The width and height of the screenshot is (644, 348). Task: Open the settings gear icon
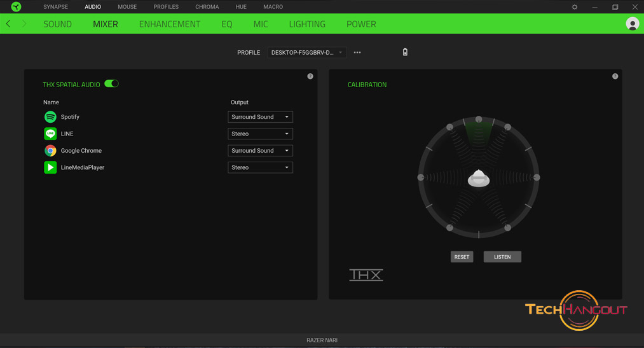click(x=575, y=7)
